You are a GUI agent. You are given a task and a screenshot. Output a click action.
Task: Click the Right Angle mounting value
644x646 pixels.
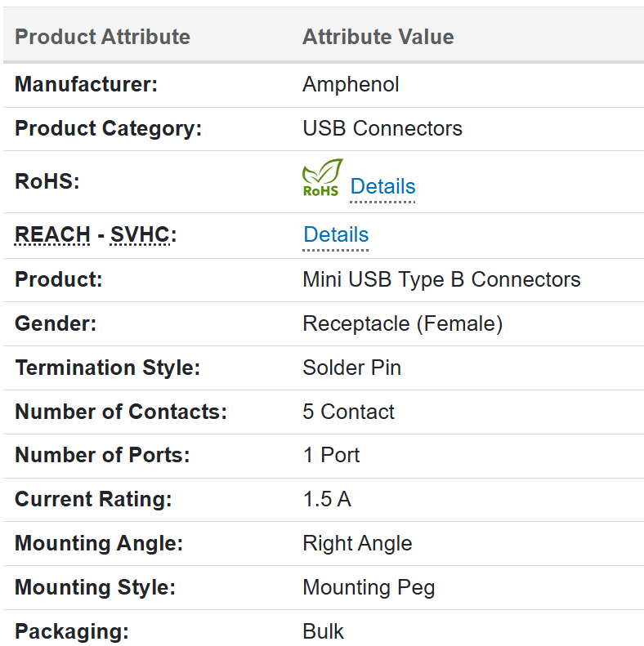[x=357, y=543]
